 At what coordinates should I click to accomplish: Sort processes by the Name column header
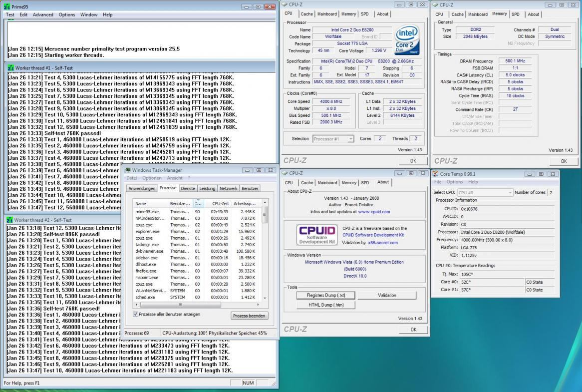[150, 203]
